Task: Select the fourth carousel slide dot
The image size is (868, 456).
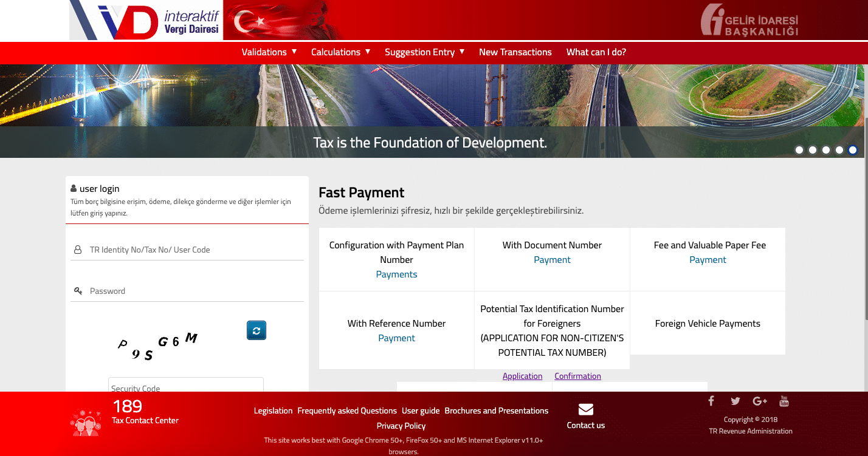Action: coord(839,150)
